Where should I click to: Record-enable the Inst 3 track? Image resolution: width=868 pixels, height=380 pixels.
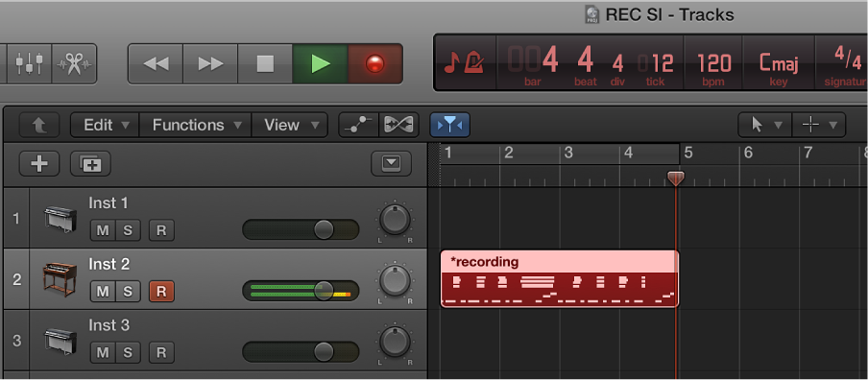tap(161, 352)
